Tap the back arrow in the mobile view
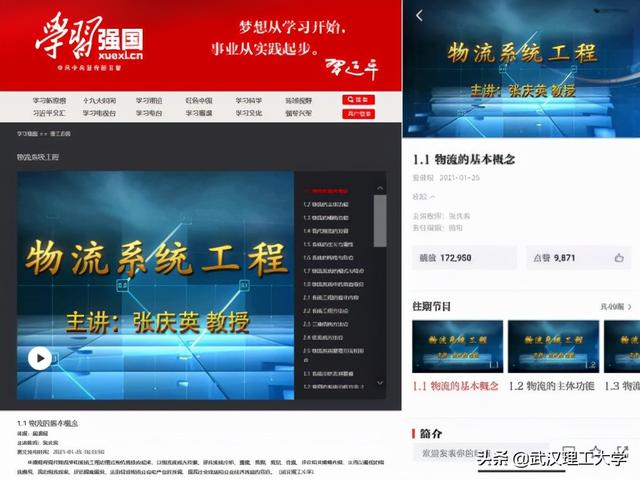The height and width of the screenshot is (480, 640). pyautogui.click(x=419, y=16)
